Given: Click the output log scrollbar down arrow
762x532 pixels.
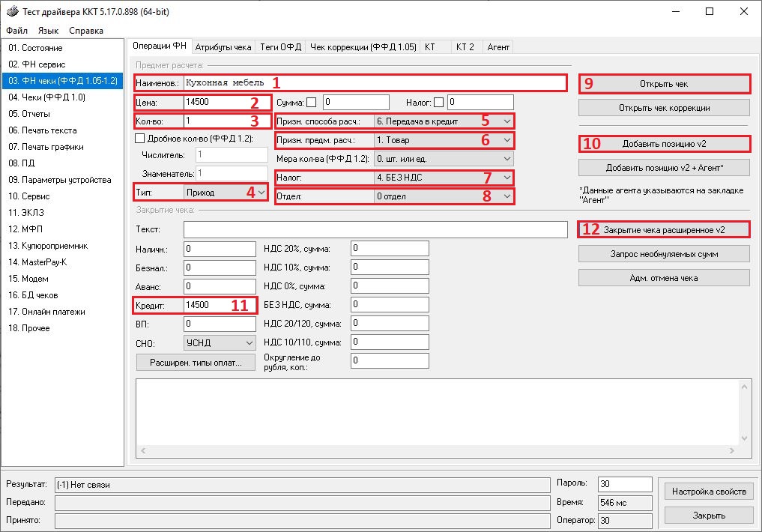Looking at the screenshot, I should [744, 438].
